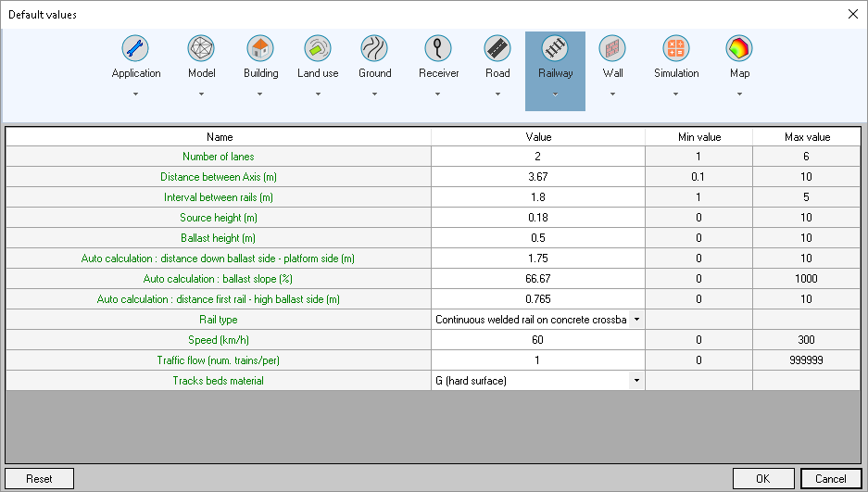Edit ballast slope value 66.67
The width and height of the screenshot is (868, 492).
[x=538, y=278]
